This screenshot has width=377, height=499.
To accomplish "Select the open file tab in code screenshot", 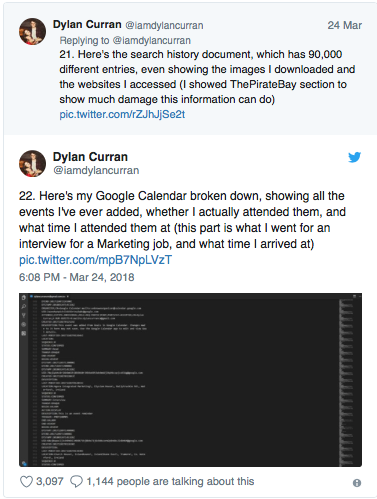I will 49,296.
